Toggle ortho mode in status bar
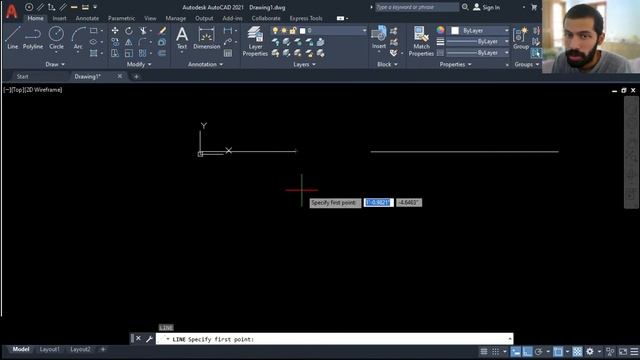640x360 pixels. pyautogui.click(x=527, y=351)
